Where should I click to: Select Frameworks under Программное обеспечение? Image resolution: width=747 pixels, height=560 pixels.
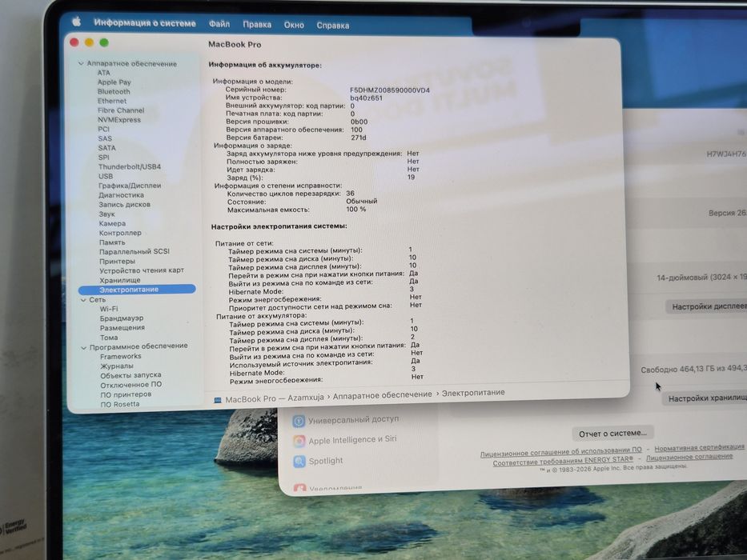pos(121,356)
